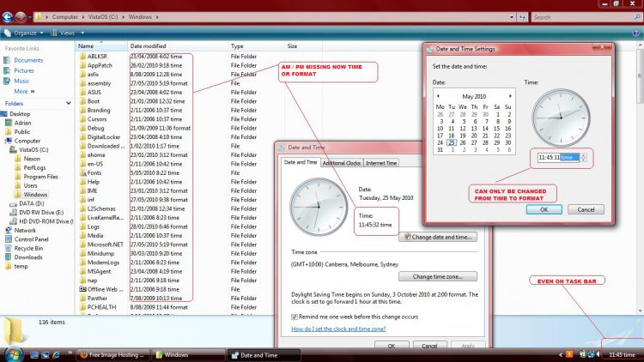
Task: Collapse the Folders pane chevron
Action: [68, 104]
